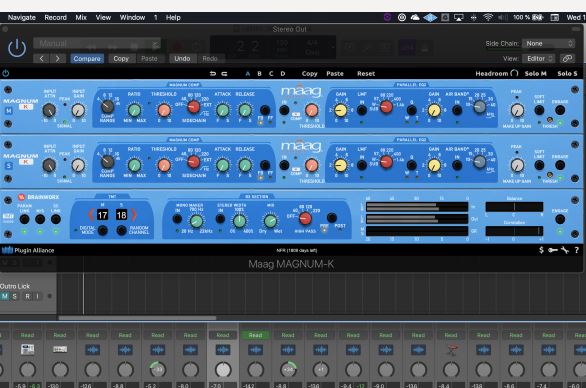
Task: Solo the Outro Lick track
Action: pos(15,296)
